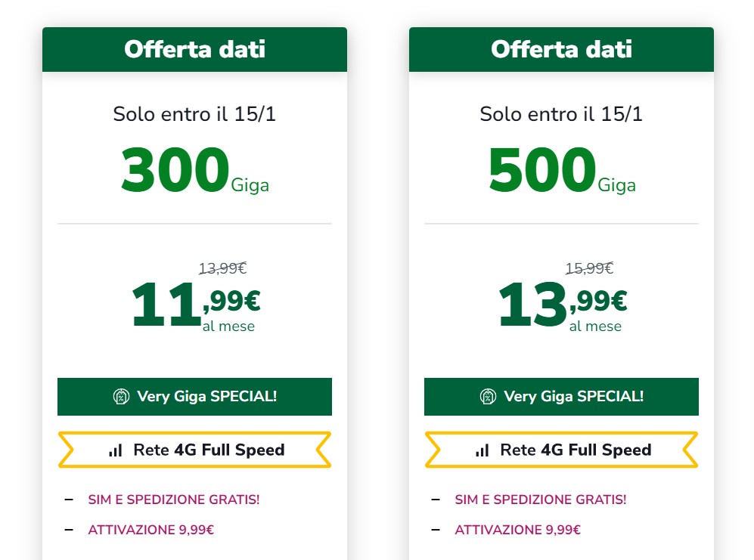Click dash bullet beside left ATTIVAZIONE 9,99€
The height and width of the screenshot is (560, 754).
click(69, 530)
